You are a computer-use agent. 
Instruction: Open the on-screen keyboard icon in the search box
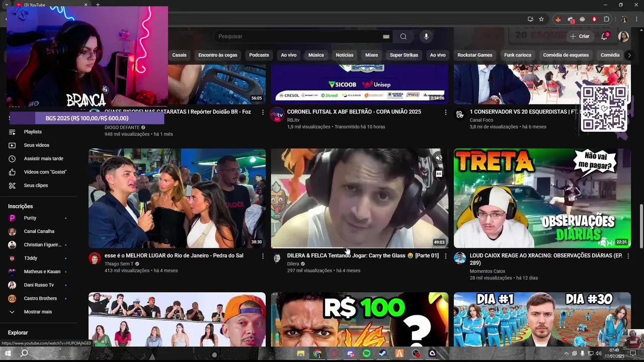point(386,37)
